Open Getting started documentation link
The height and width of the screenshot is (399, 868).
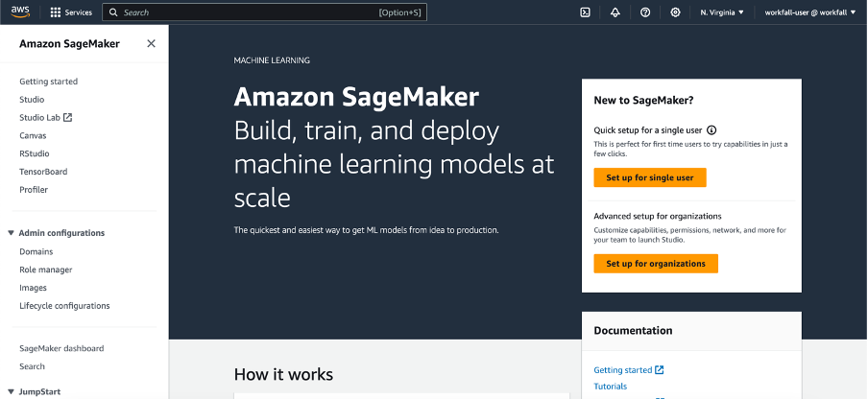click(623, 369)
